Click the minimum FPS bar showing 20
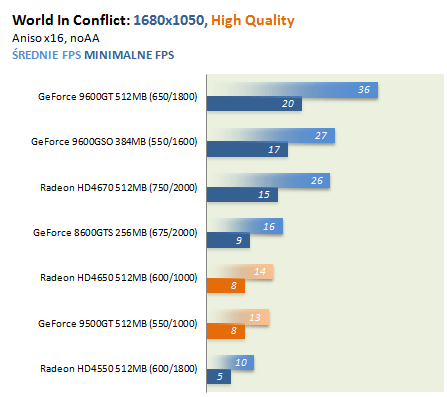The image size is (447, 397). (x=254, y=104)
